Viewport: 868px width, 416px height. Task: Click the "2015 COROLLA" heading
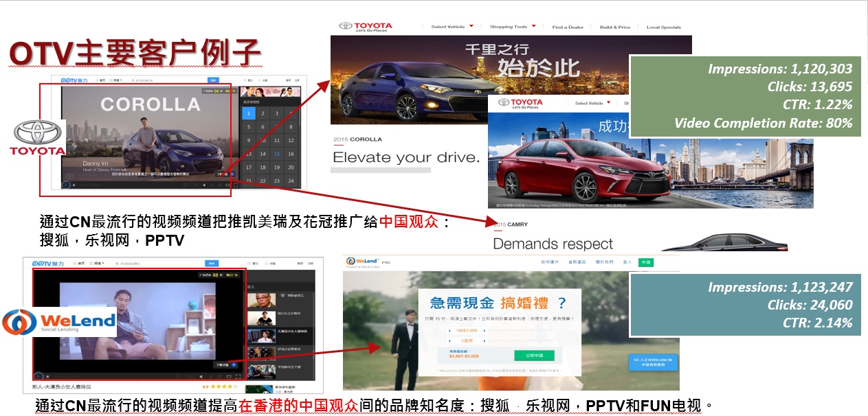click(x=357, y=139)
